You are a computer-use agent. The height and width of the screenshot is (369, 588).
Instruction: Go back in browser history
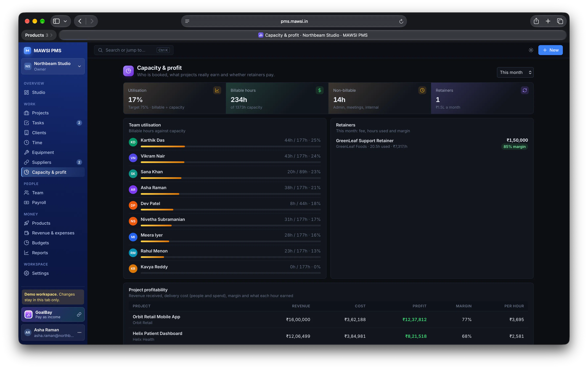click(80, 21)
